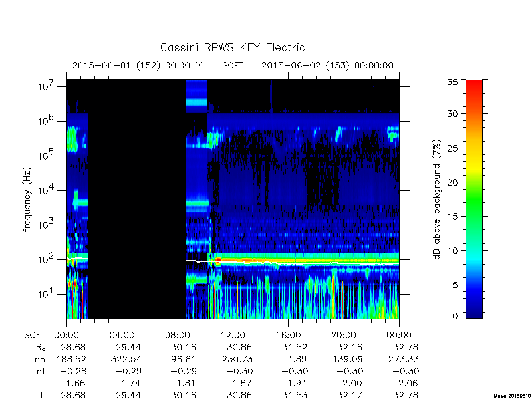Click the LT value '2.06'
The width and height of the screenshot is (532, 399).
[x=408, y=384]
